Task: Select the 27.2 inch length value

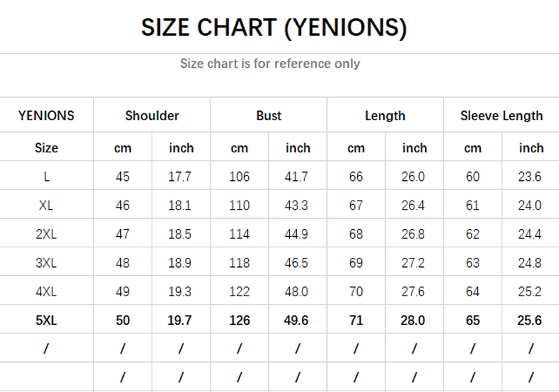Action: point(414,263)
